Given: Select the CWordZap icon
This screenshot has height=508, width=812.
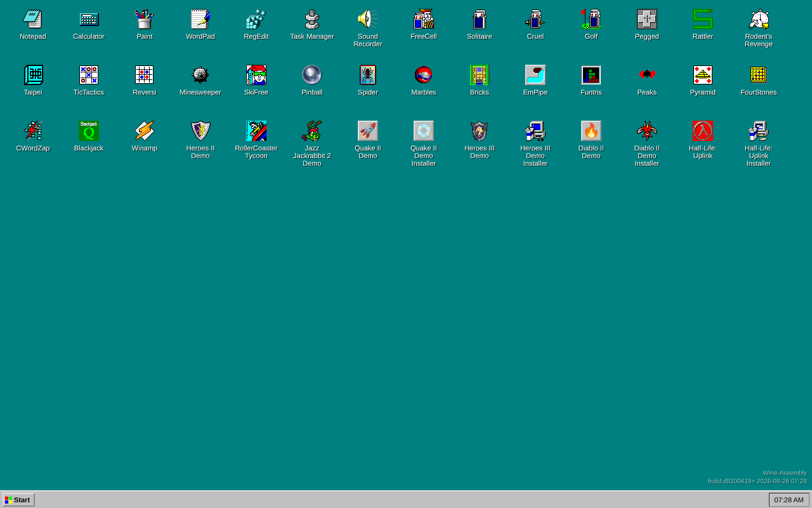Looking at the screenshot, I should point(33,131).
